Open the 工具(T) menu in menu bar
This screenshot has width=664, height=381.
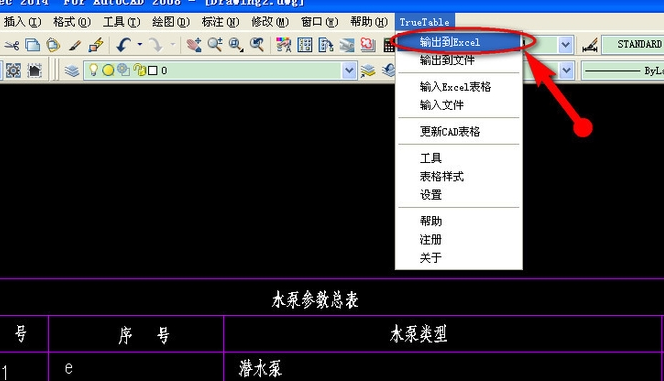(x=122, y=22)
